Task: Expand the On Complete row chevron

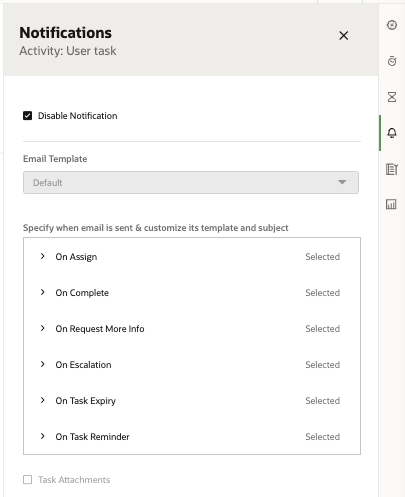Action: pos(43,292)
